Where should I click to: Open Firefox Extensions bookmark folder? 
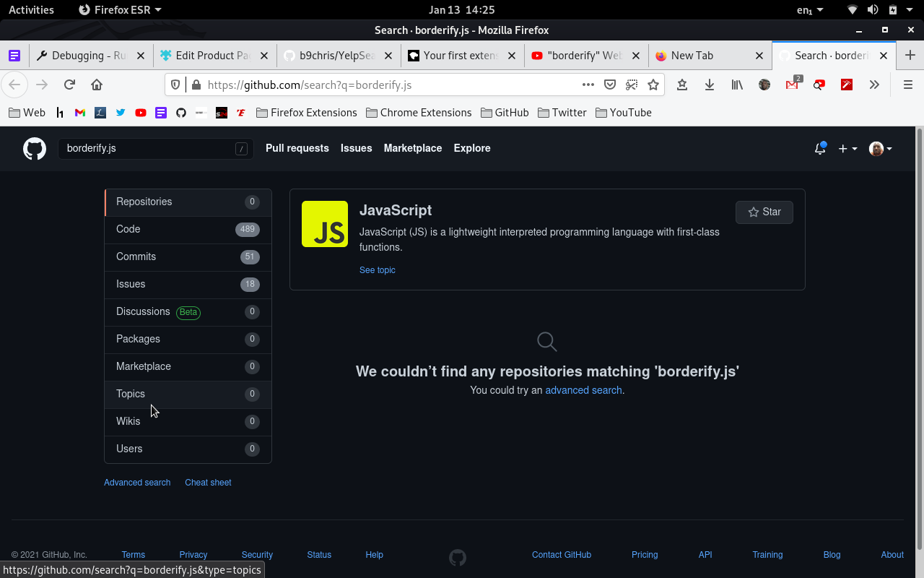(x=307, y=113)
